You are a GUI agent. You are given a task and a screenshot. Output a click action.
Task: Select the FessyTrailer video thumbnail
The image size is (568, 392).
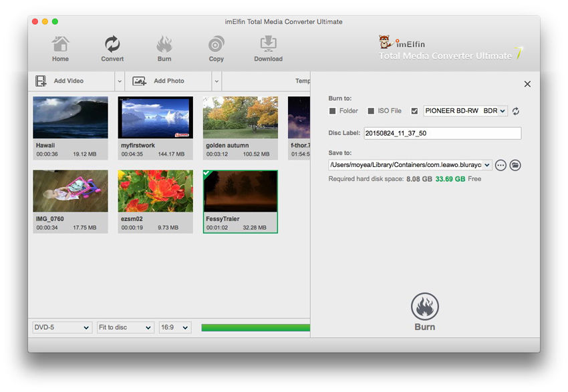(x=241, y=192)
